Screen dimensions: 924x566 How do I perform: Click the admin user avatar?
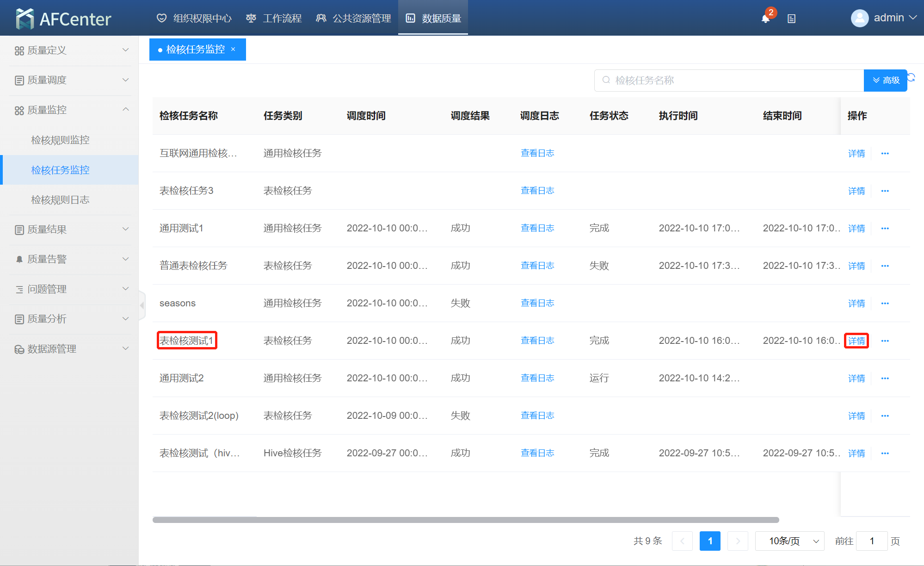coord(859,19)
